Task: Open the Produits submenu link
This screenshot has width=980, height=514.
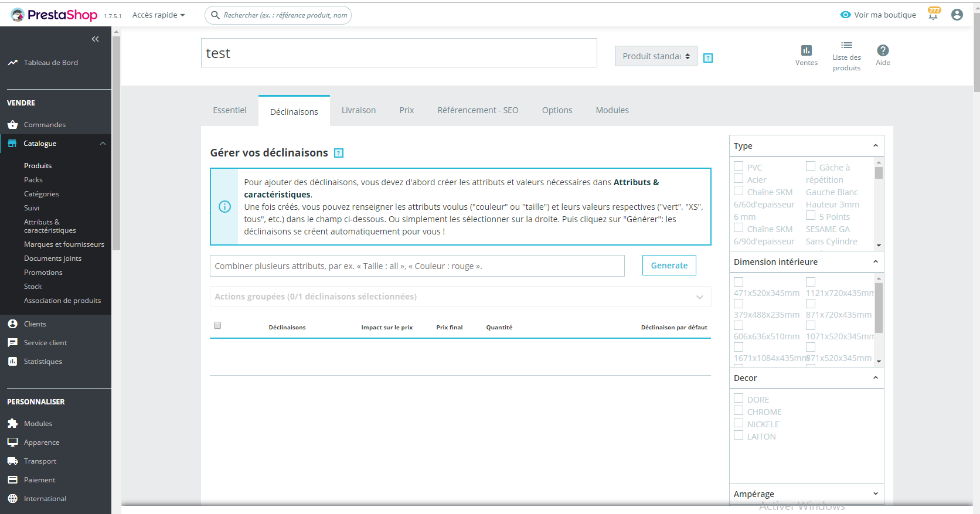Action: (x=38, y=166)
